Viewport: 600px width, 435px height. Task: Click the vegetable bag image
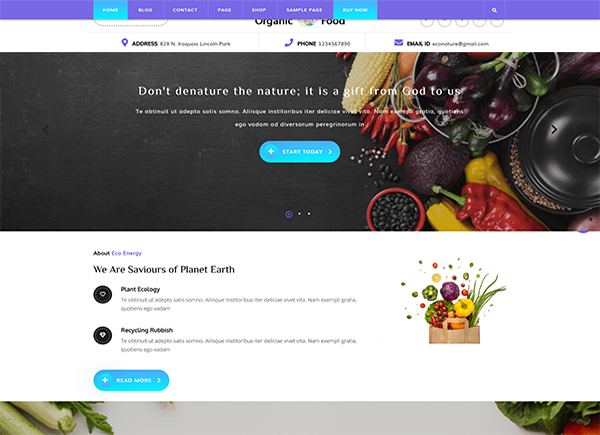pos(453,301)
